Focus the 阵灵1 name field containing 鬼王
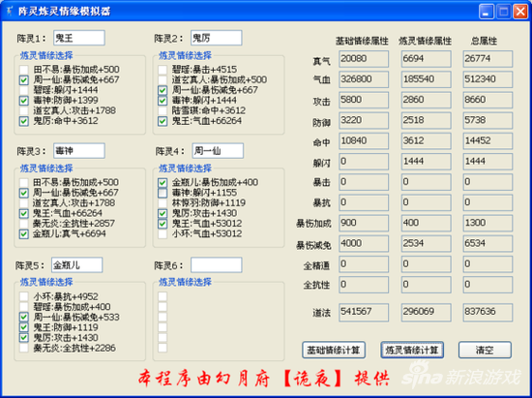Image resolution: width=532 pixels, height=398 pixels. pos(79,38)
